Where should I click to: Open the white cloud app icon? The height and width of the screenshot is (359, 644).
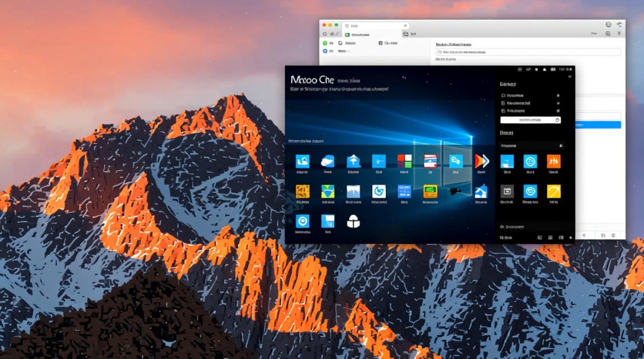[x=328, y=161]
